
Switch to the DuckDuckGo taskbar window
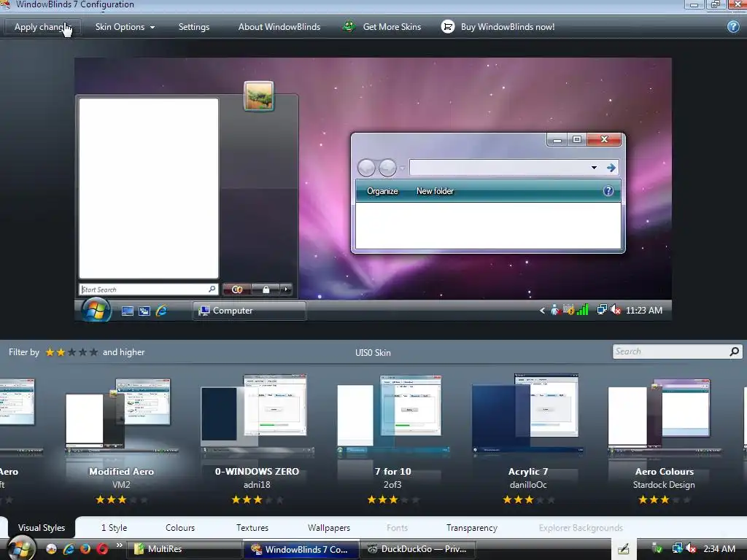[417, 549]
